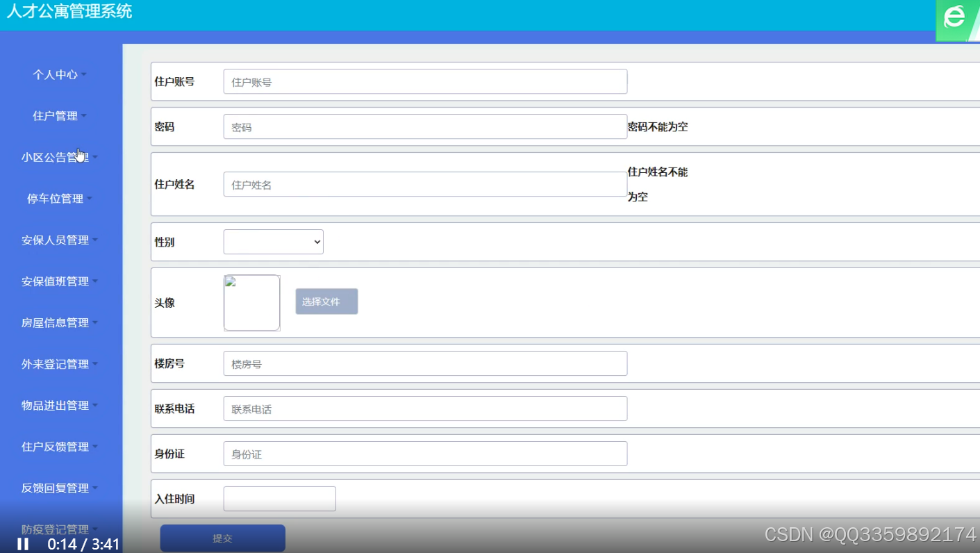The image size is (980, 553).
Task: Click the 联系电话 field label
Action: [x=174, y=408]
